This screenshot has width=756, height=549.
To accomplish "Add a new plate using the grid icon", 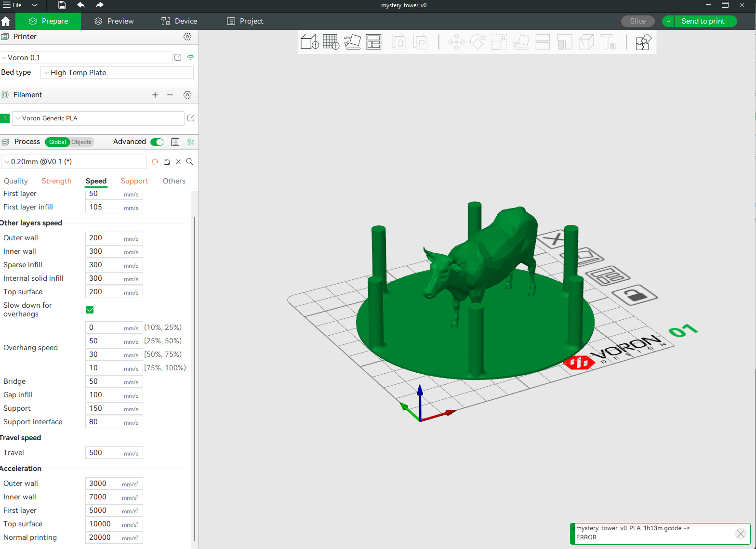I will coord(331,42).
